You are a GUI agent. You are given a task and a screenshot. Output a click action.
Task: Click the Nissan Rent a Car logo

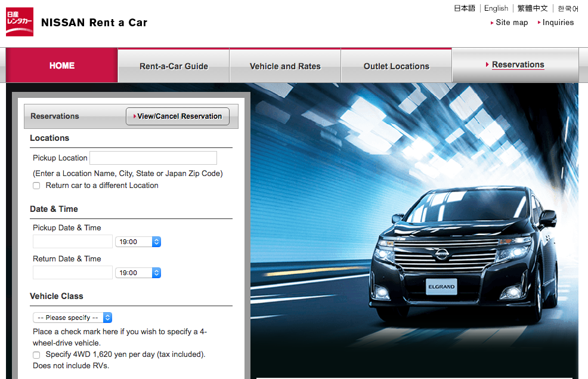point(20,22)
